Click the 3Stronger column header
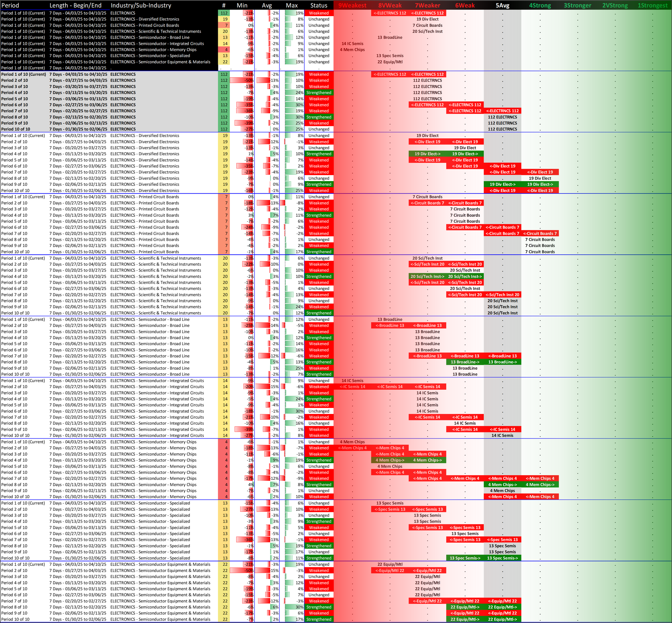This screenshot has height=623, width=672. pos(577,5)
